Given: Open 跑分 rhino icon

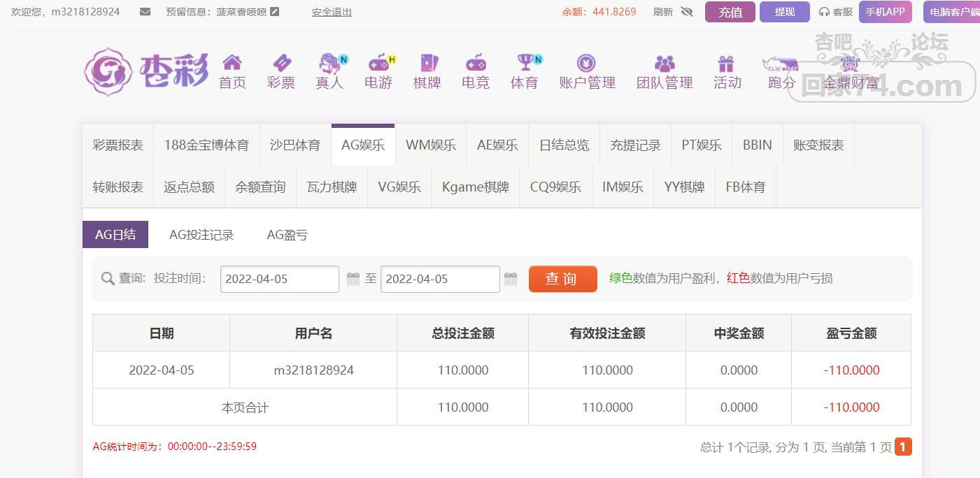Looking at the screenshot, I should [781, 64].
